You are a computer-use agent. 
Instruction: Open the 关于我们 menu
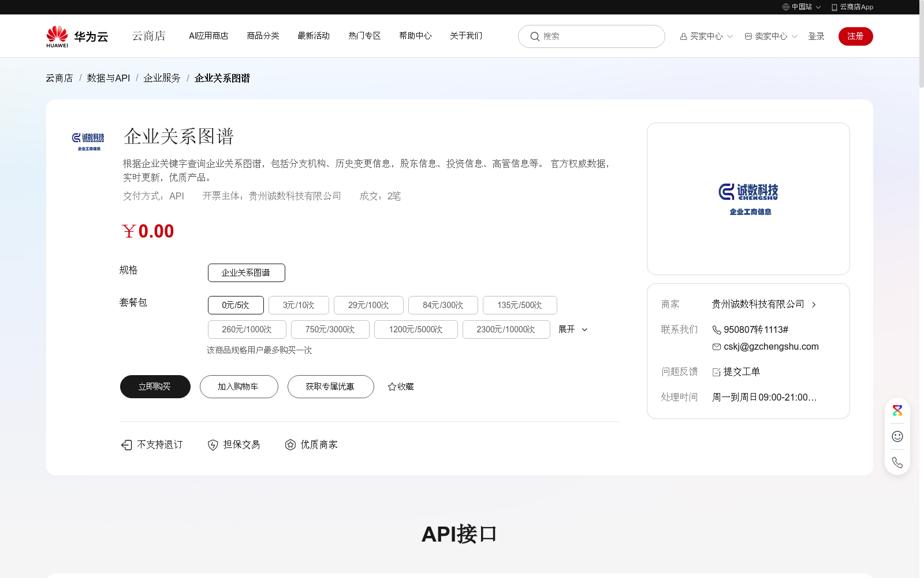(x=466, y=36)
